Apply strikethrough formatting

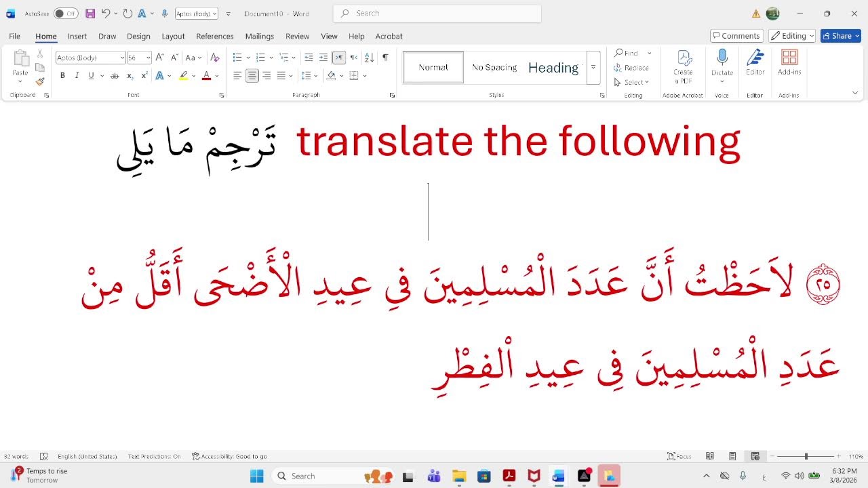[115, 75]
